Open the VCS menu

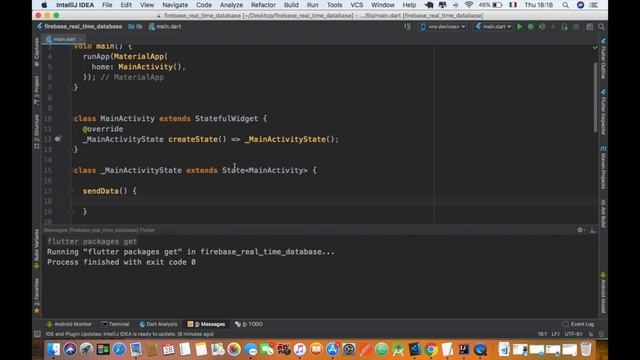(x=356, y=5)
